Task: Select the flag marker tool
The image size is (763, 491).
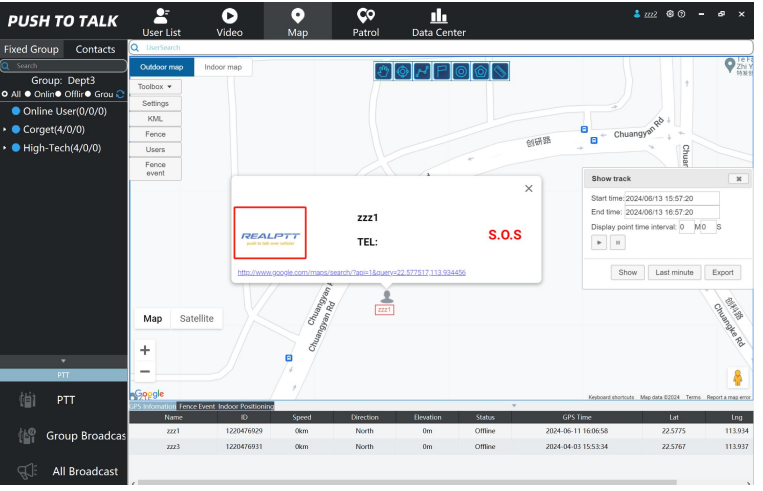Action: pyautogui.click(x=441, y=71)
